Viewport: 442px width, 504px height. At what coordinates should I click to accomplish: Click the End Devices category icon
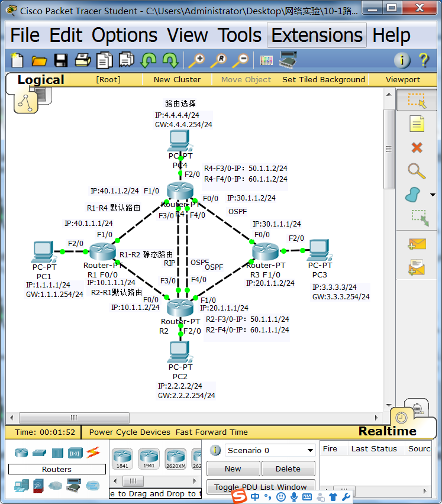[x=21, y=486]
